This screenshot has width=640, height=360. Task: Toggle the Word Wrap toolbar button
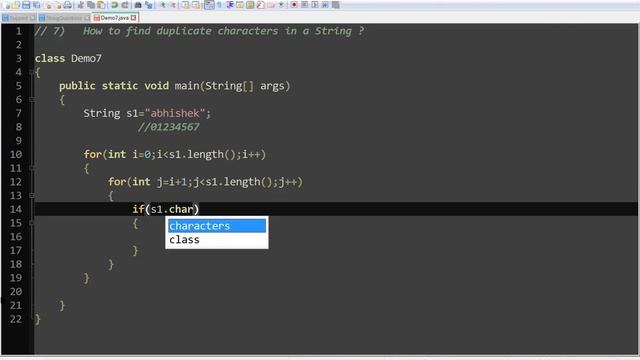click(209, 5)
